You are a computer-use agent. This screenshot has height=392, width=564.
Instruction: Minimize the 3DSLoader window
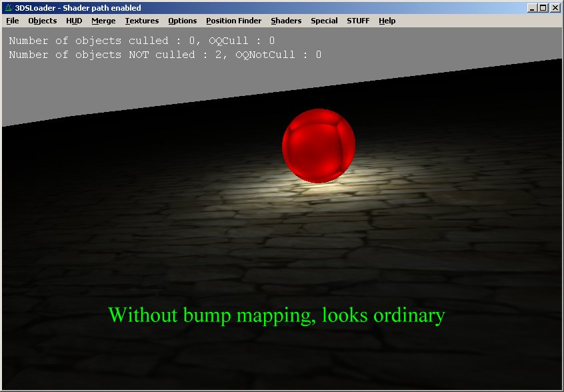click(x=532, y=8)
